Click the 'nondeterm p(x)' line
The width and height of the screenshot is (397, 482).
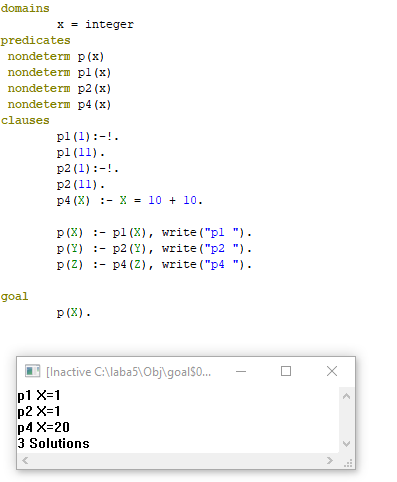pyautogui.click(x=56, y=56)
